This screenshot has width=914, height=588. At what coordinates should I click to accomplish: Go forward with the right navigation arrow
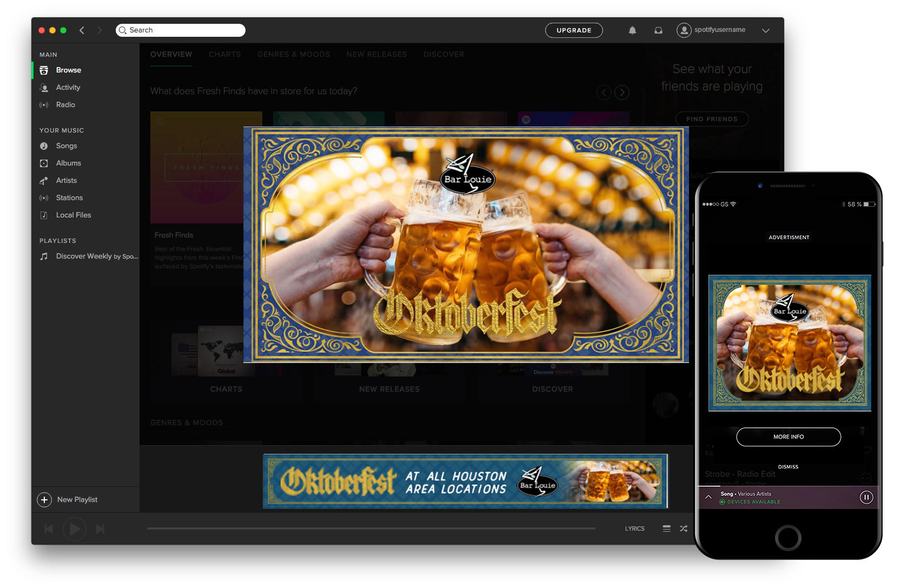click(99, 30)
